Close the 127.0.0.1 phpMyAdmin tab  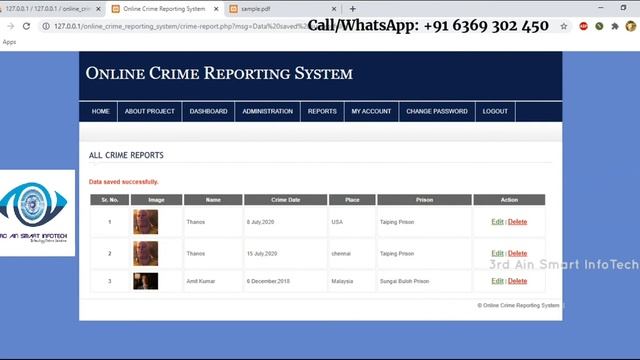98,9
